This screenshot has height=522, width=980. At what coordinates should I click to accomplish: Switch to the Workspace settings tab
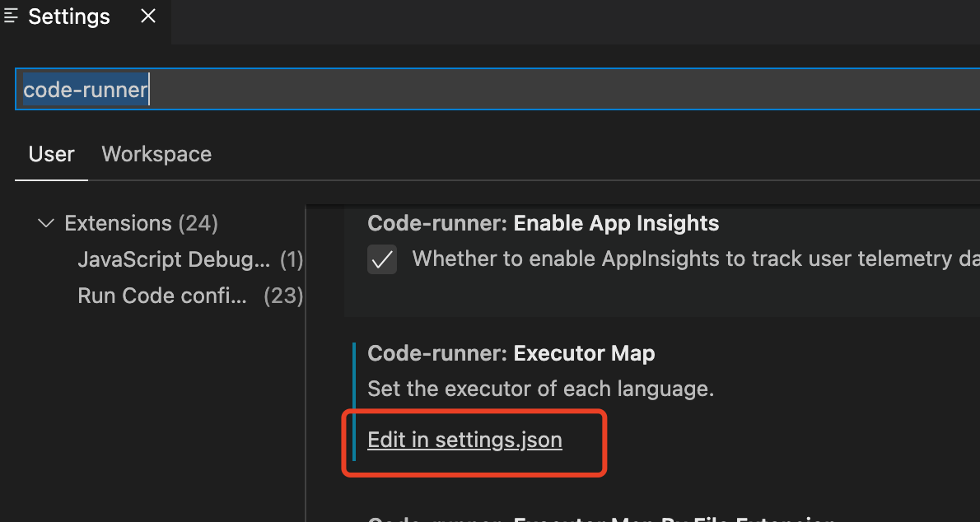[156, 155]
